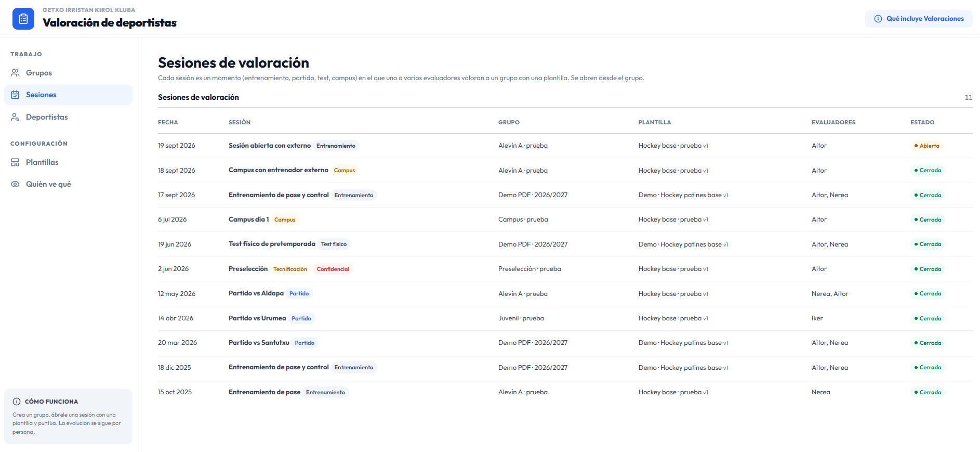
Task: Click the Abierta status badge
Action: (x=927, y=146)
